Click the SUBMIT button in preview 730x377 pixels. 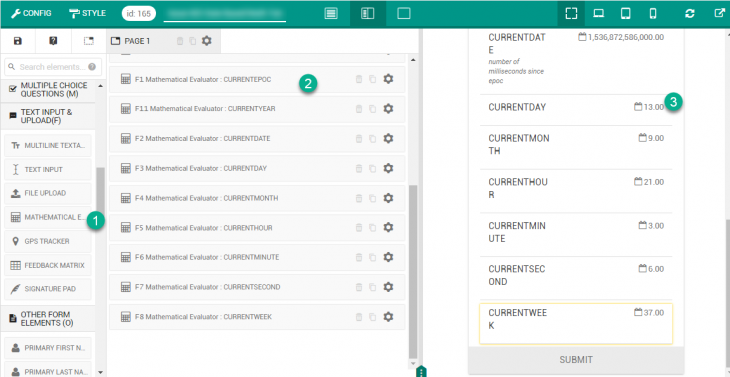click(576, 360)
